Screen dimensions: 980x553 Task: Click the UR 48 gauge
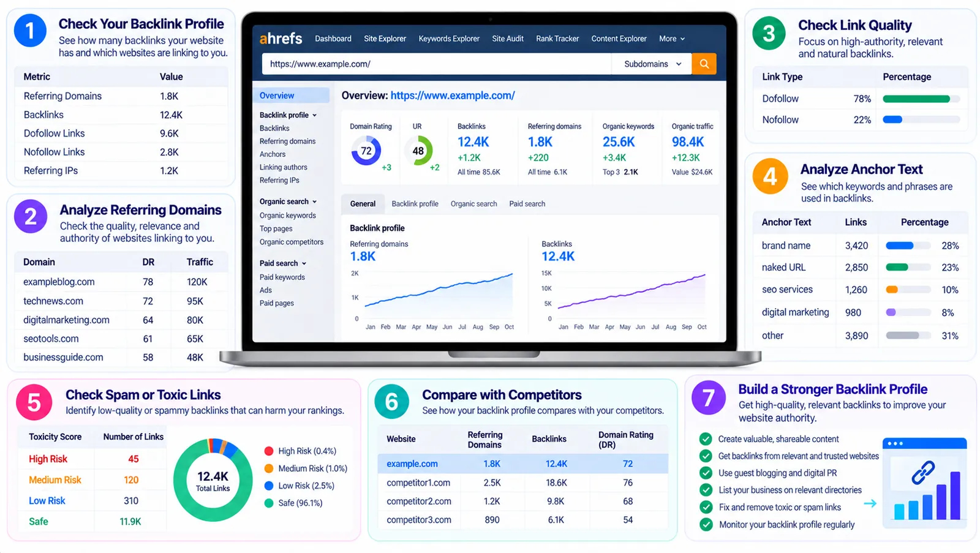[418, 151]
